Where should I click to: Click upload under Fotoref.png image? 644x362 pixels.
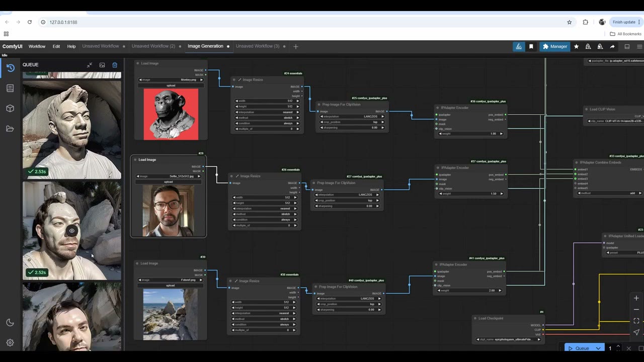[x=171, y=286]
